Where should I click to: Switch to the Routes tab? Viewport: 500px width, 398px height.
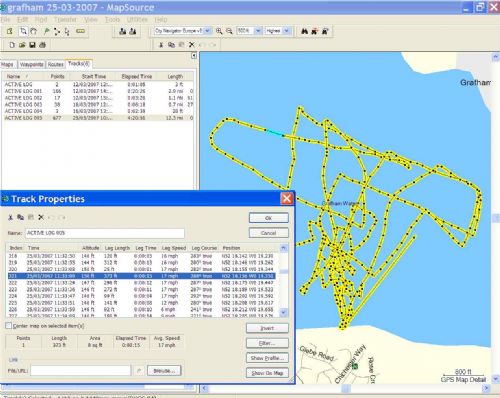click(55, 64)
